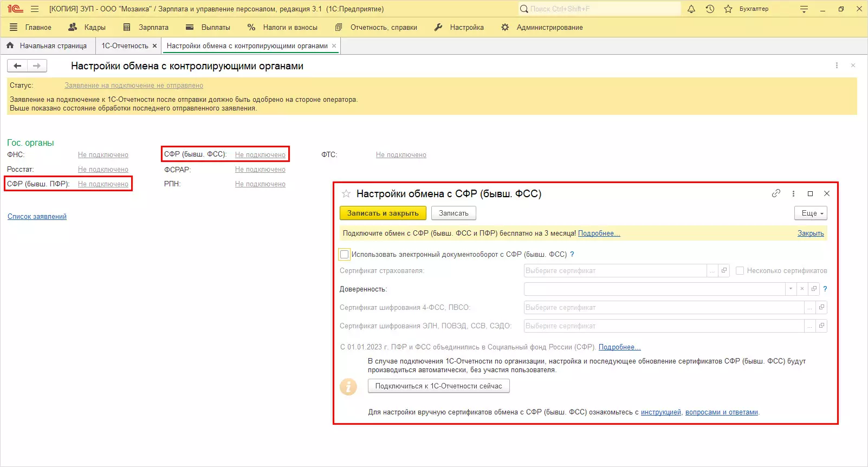Open the history clock icon
Image resolution: width=868 pixels, height=467 pixels.
pyautogui.click(x=710, y=9)
